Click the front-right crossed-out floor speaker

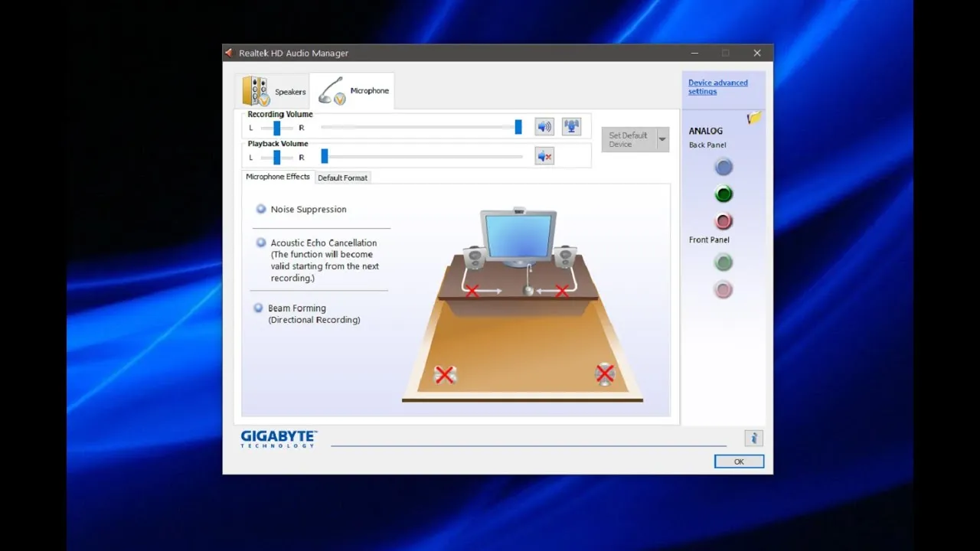(605, 373)
